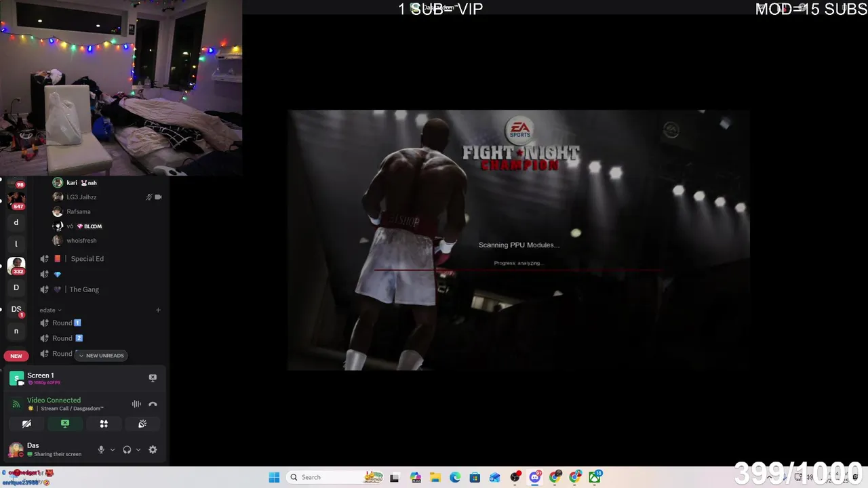Toggle the green screen share button

pyautogui.click(x=65, y=424)
